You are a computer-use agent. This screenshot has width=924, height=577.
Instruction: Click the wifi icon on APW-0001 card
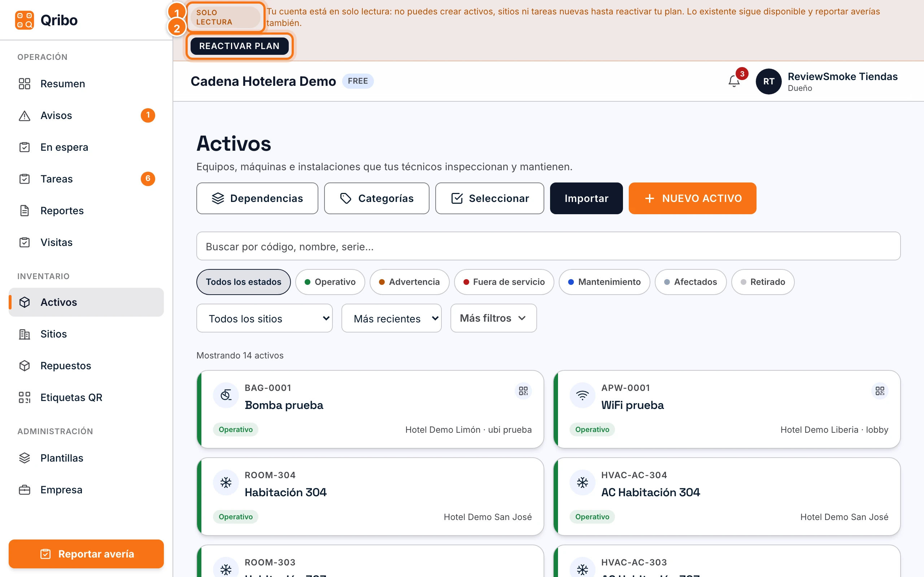[582, 395]
